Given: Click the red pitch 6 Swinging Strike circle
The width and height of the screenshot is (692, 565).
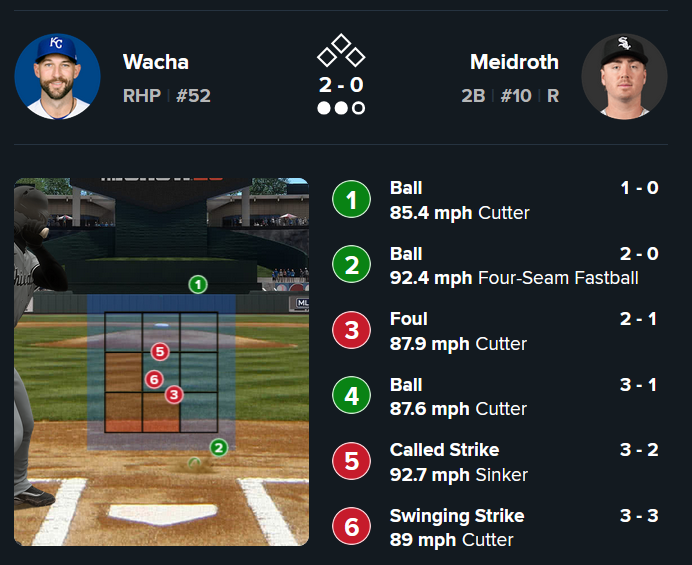Looking at the screenshot, I should pyautogui.click(x=351, y=527).
